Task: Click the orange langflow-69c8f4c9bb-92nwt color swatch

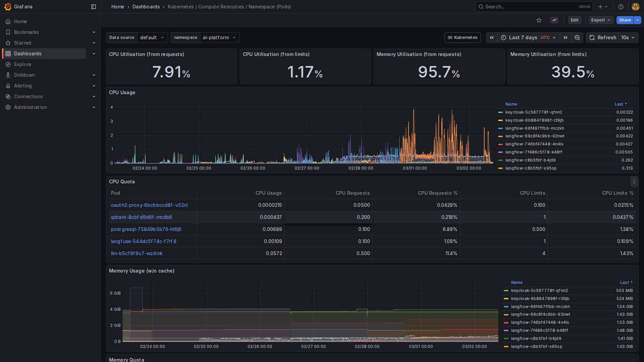Action: [500, 136]
